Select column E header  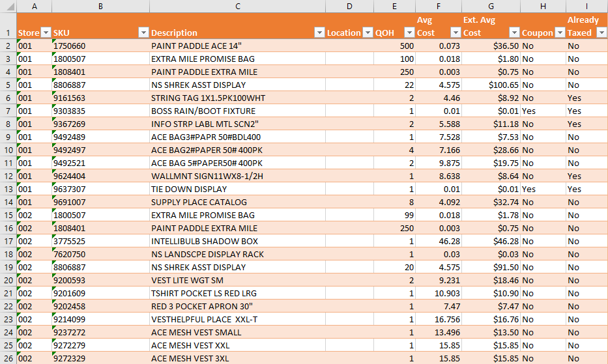[394, 7]
